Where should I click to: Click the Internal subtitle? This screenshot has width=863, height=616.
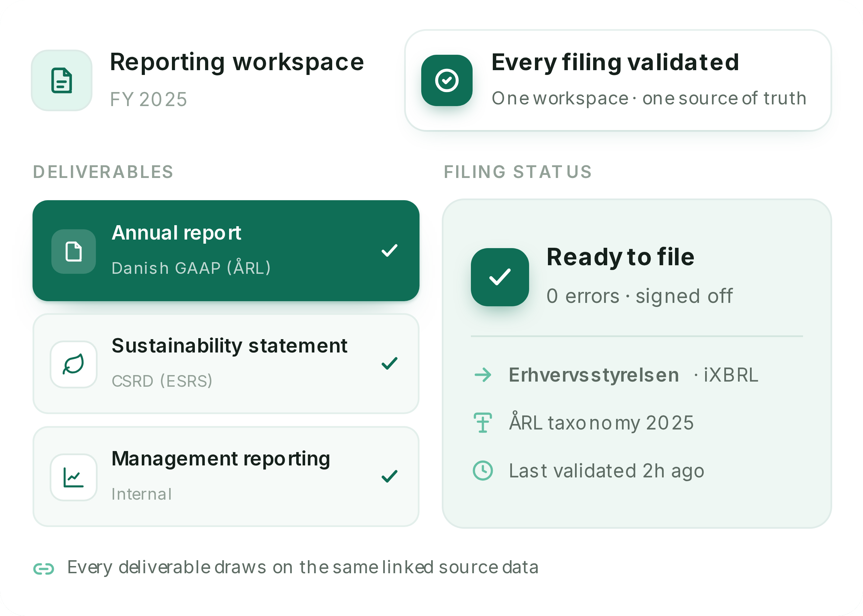pyautogui.click(x=141, y=494)
